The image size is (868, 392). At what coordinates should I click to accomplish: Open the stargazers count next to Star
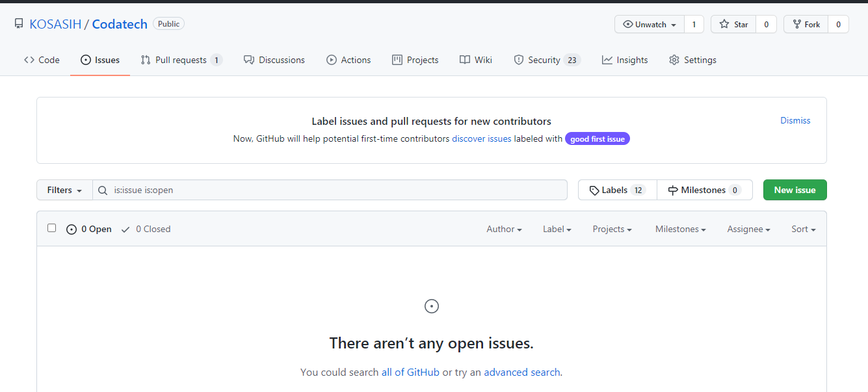click(x=767, y=25)
